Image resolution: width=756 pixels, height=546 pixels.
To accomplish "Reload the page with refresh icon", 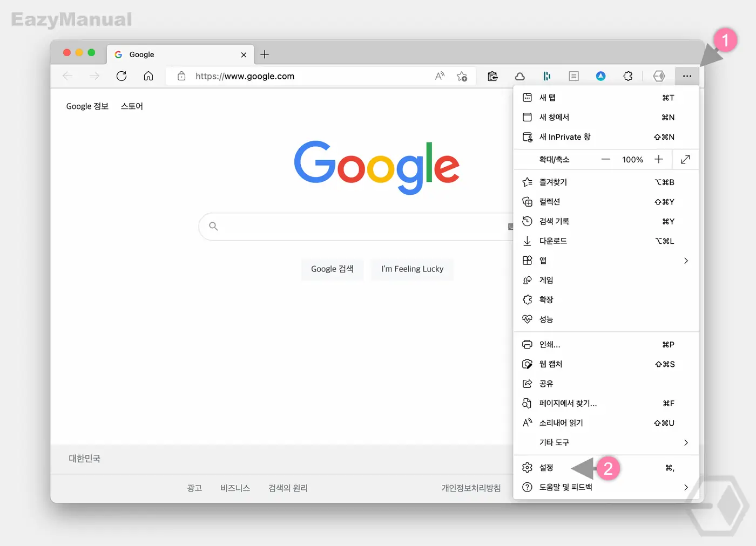I will pos(122,76).
